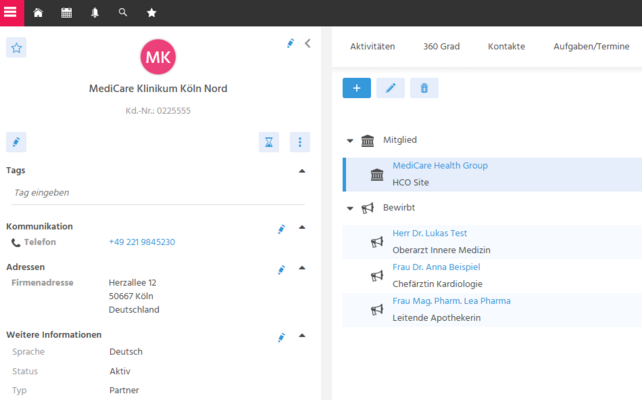
Task: Collapse the Bewirbt group
Action: [350, 208]
